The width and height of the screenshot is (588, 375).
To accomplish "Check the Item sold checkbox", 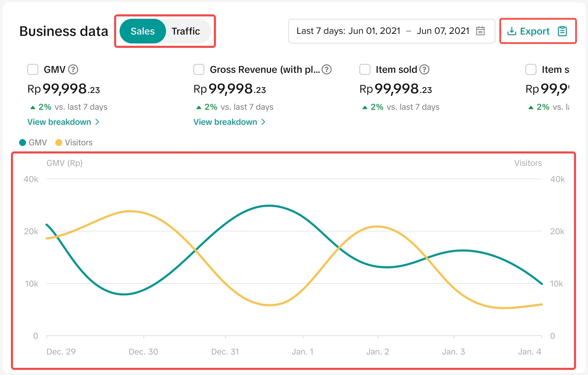I will pyautogui.click(x=365, y=69).
